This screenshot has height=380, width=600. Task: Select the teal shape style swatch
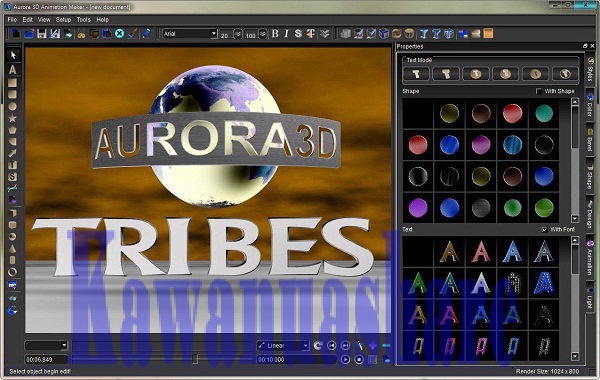[x=544, y=114]
